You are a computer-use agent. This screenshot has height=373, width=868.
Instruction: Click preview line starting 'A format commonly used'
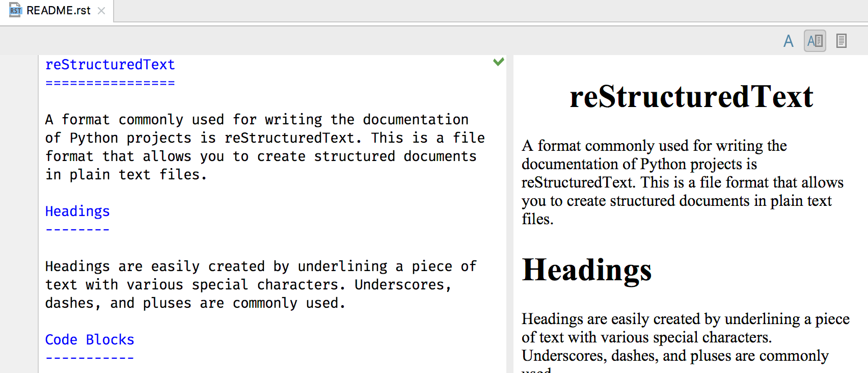[654, 146]
